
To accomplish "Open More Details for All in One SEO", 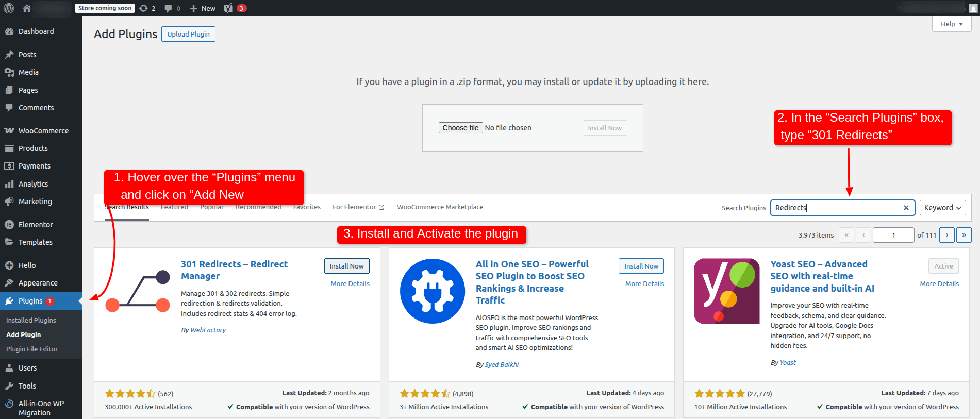I will click(644, 284).
